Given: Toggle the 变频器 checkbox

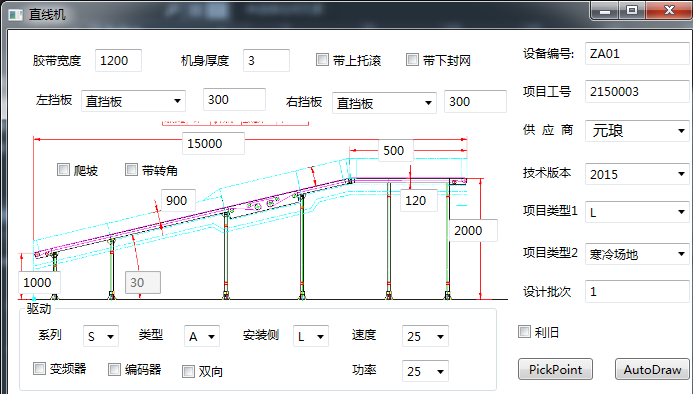Looking at the screenshot, I should pos(39,369).
